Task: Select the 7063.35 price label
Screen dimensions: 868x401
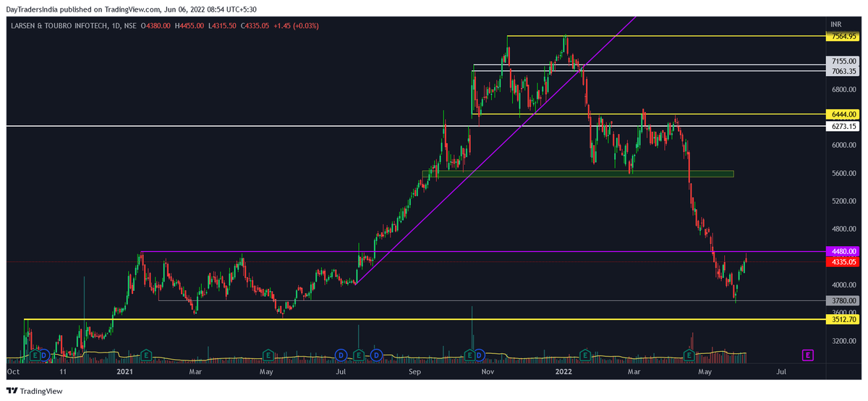Action: pyautogui.click(x=843, y=71)
